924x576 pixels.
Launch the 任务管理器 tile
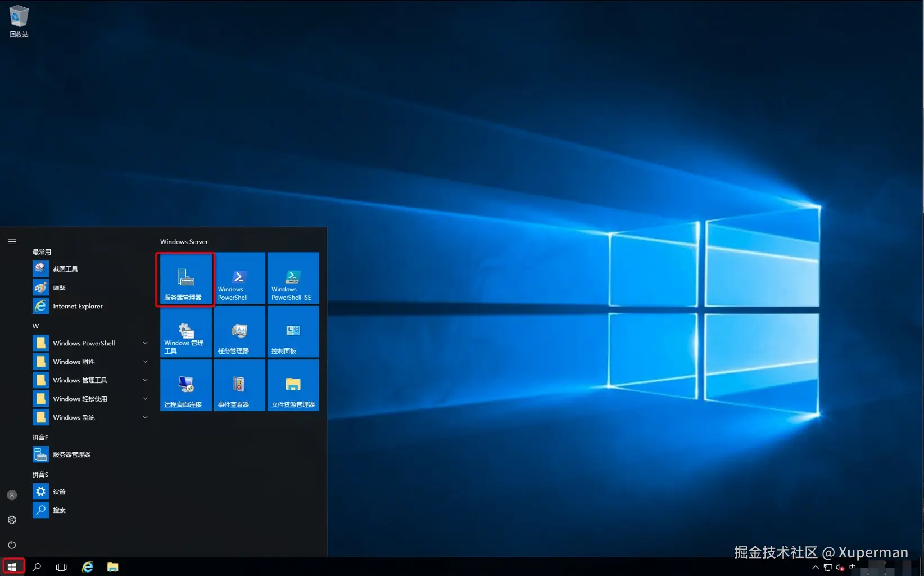pos(239,332)
